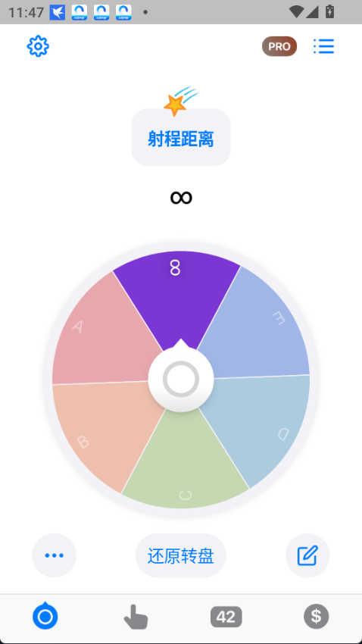Screen dimensions: 362x644
Task: Tap the 射程距离 title button
Action: tap(181, 138)
